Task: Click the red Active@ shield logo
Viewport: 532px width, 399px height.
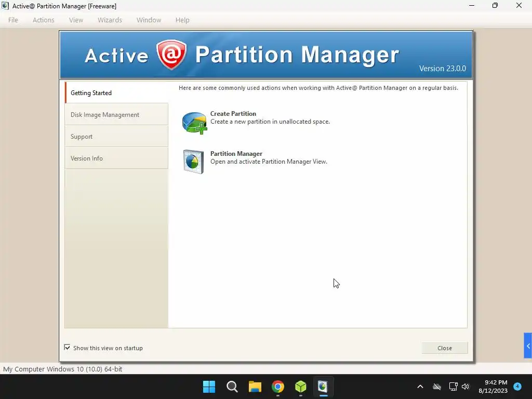Action: (x=171, y=55)
